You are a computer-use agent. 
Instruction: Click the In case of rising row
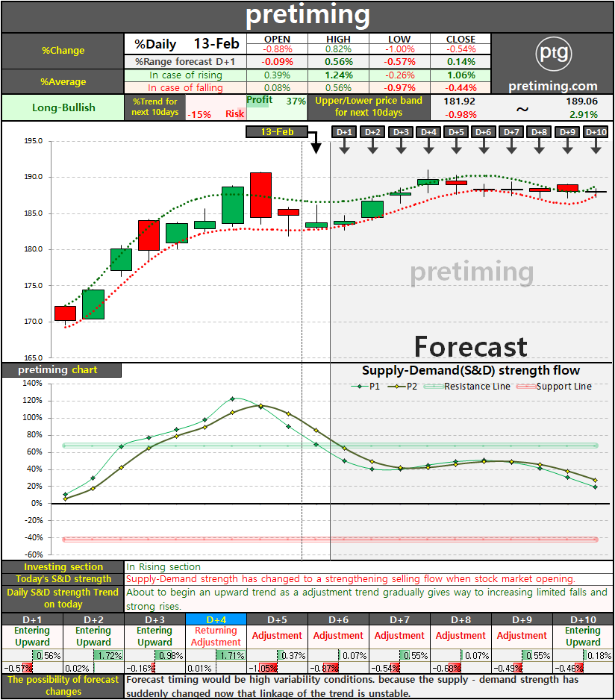pos(307,75)
